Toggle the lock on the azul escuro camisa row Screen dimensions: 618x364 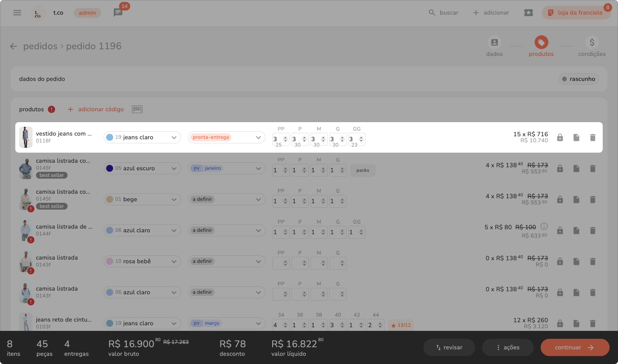click(x=560, y=168)
